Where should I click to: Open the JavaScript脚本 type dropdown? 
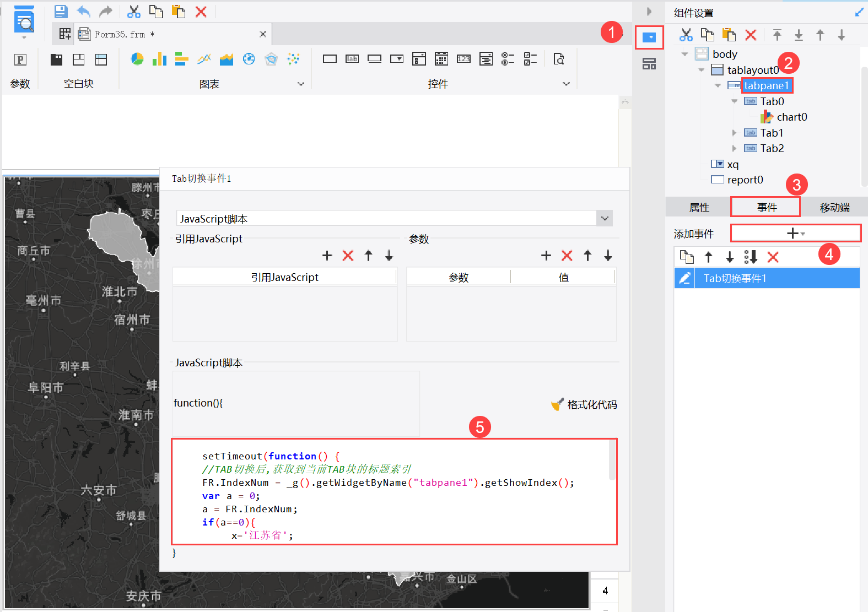pyautogui.click(x=605, y=219)
